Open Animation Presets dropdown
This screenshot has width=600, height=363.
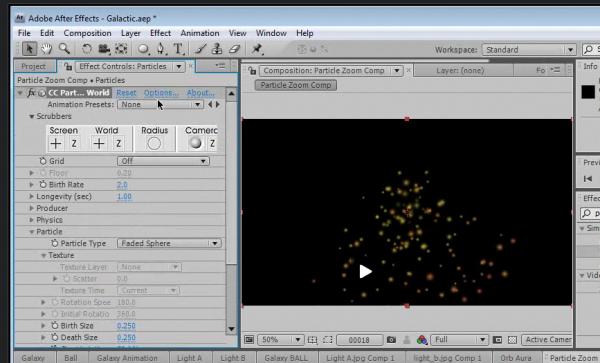(160, 104)
